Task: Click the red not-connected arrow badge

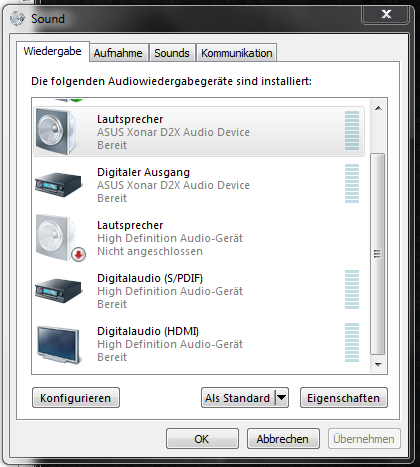Action: (79, 255)
